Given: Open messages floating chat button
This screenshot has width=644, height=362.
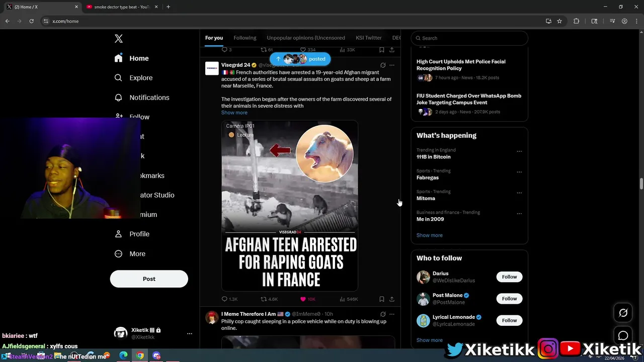Looking at the screenshot, I should pos(623,335).
